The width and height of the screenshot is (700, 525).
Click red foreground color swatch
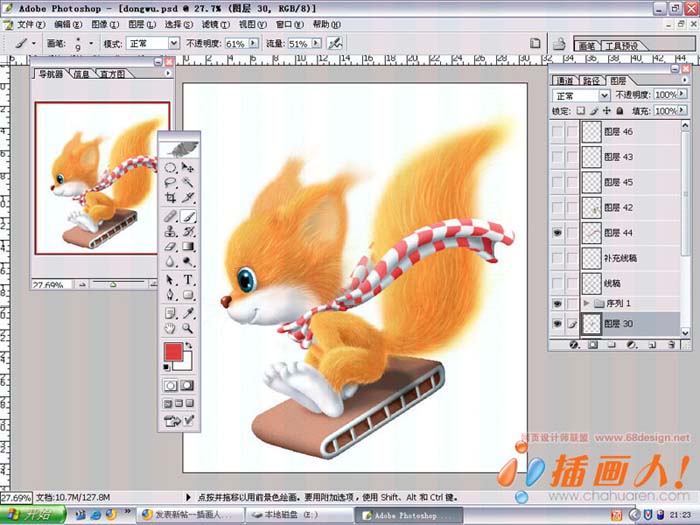coord(171,351)
